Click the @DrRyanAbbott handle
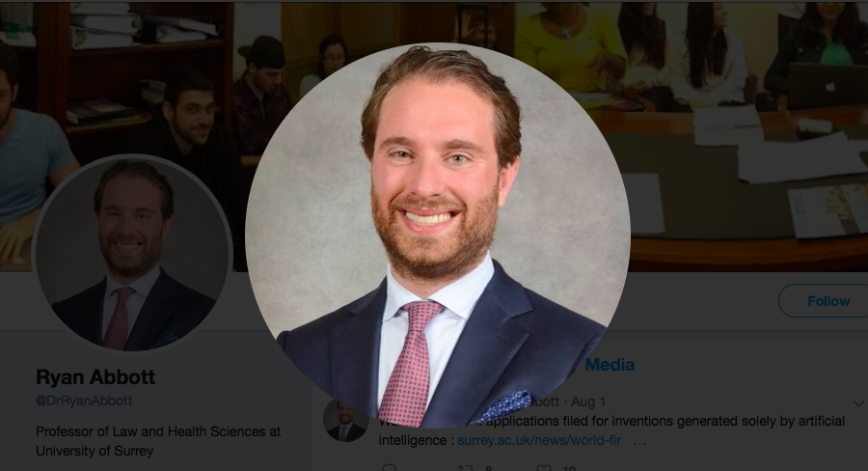This screenshot has height=471, width=868. 84,401
